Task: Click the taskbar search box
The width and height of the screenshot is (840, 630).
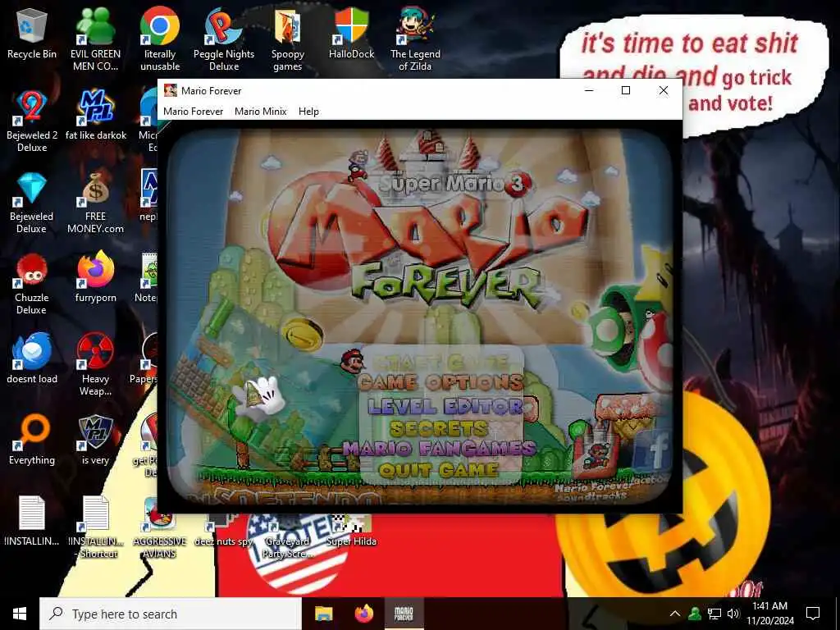Action: (171, 614)
